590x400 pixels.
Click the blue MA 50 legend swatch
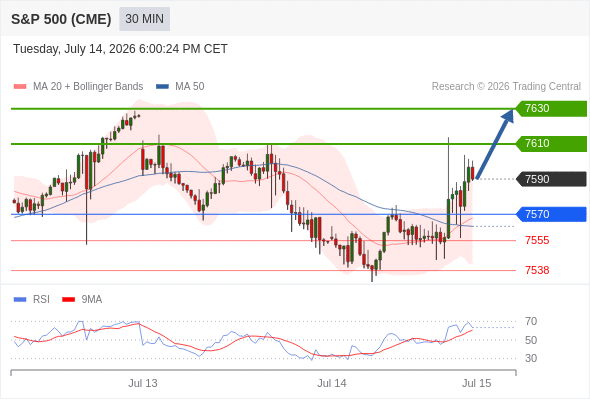[x=162, y=87]
